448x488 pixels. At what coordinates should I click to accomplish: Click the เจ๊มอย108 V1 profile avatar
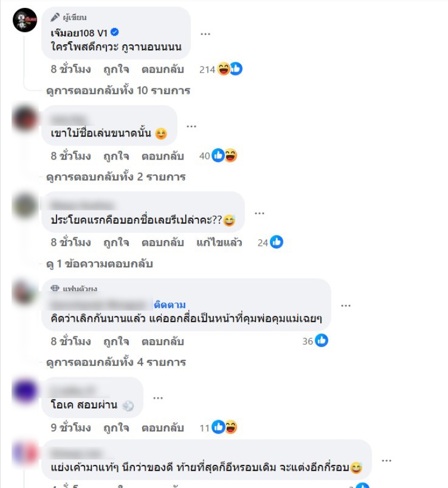tap(25, 20)
